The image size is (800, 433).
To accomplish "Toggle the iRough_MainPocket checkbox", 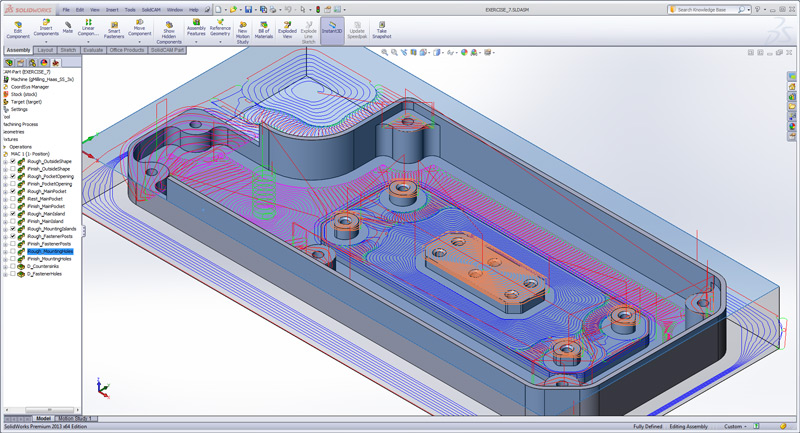I will click(13, 191).
